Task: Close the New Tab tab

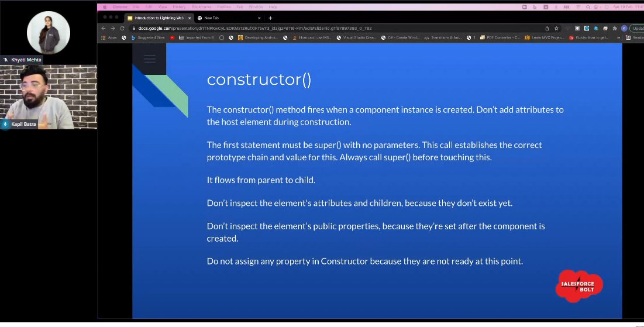Action: [x=259, y=18]
